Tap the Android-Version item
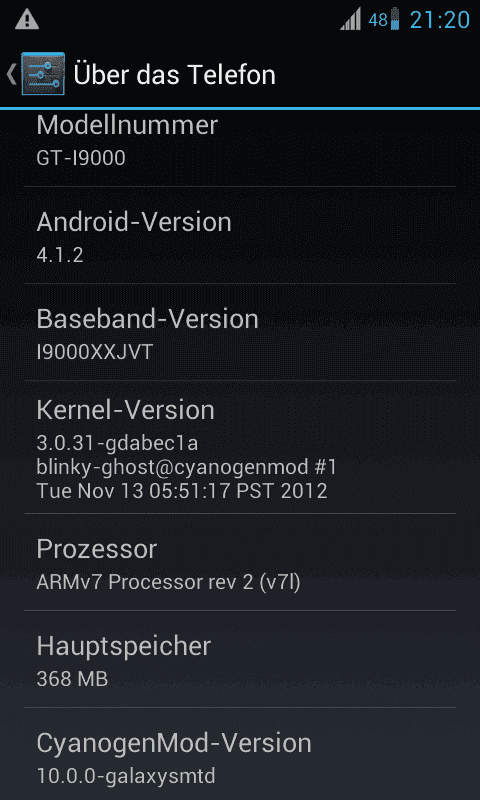Image resolution: width=480 pixels, height=800 pixels. point(240,235)
